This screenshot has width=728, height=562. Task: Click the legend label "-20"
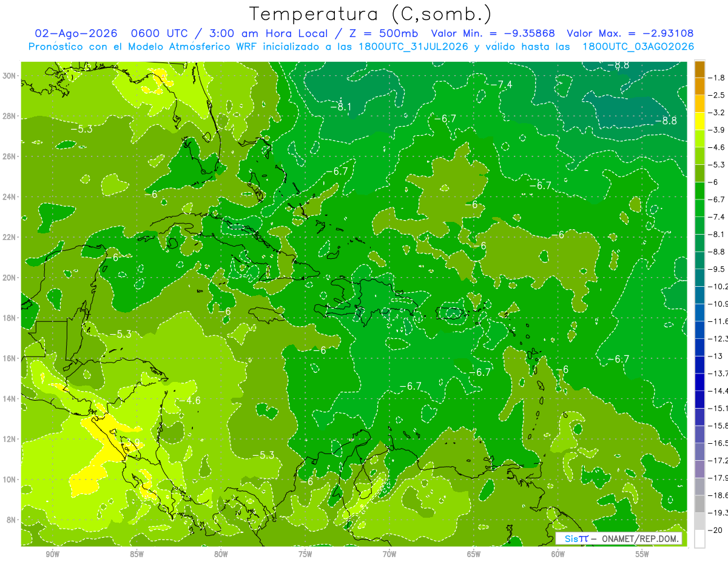click(x=716, y=530)
